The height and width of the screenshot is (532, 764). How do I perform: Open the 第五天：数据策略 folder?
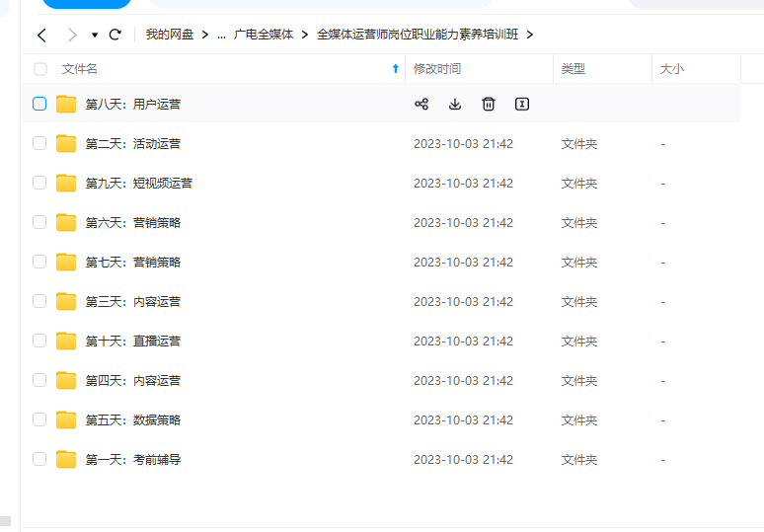tap(133, 419)
